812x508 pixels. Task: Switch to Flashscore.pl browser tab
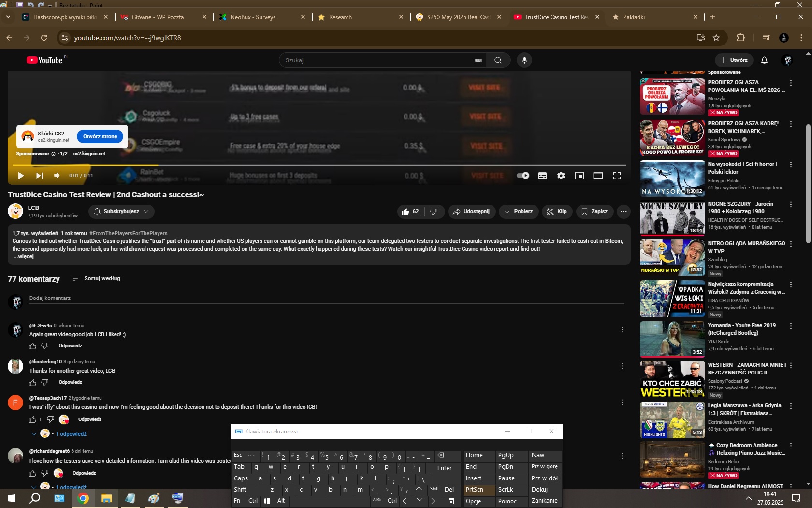(64, 17)
